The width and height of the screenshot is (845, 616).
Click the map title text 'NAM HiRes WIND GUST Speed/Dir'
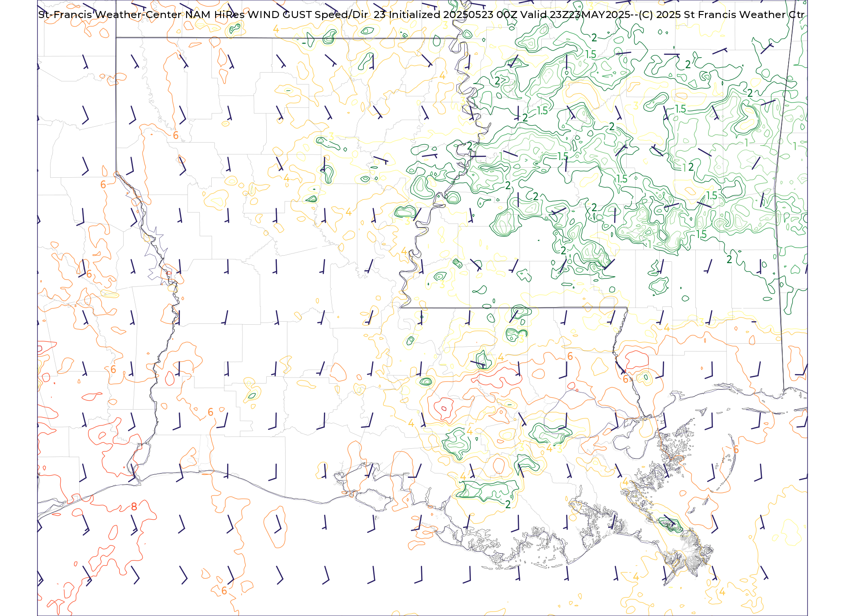point(276,15)
